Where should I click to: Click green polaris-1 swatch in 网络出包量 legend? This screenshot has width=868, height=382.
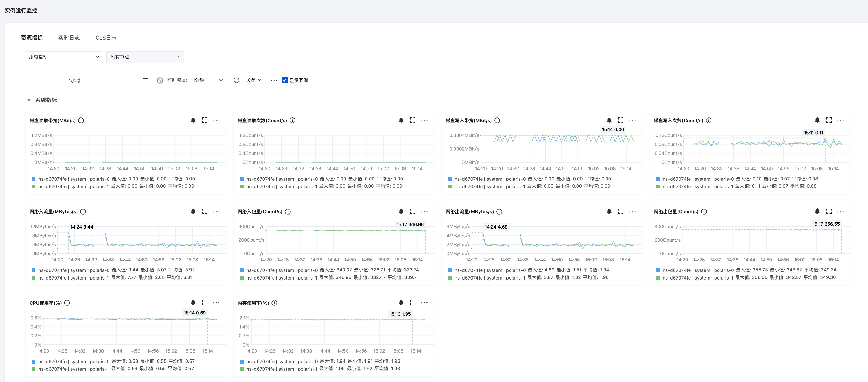tap(657, 278)
